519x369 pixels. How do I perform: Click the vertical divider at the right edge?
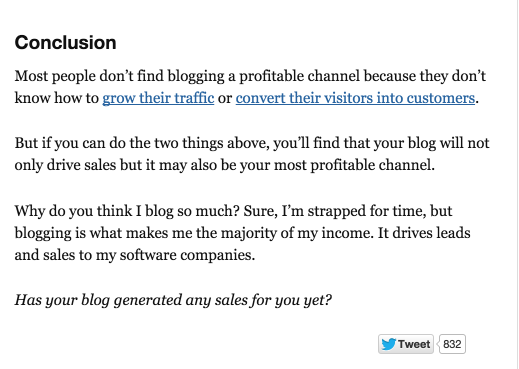coord(517,184)
